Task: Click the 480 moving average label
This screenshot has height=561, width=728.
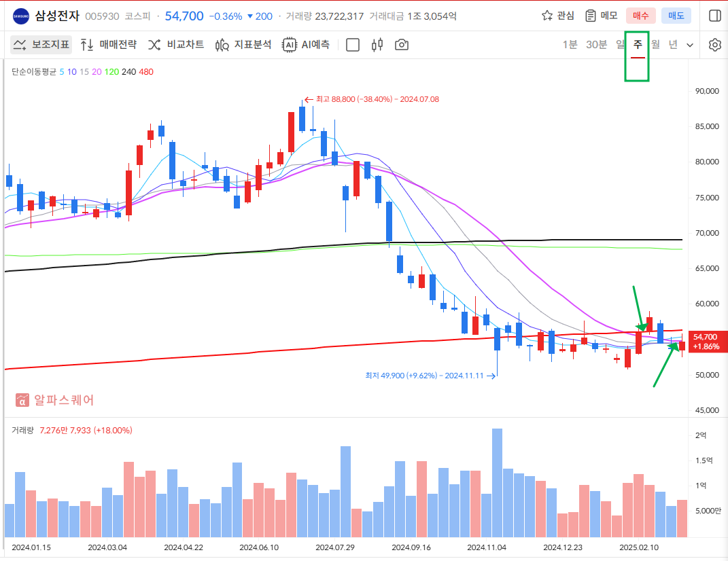Action: click(x=146, y=72)
